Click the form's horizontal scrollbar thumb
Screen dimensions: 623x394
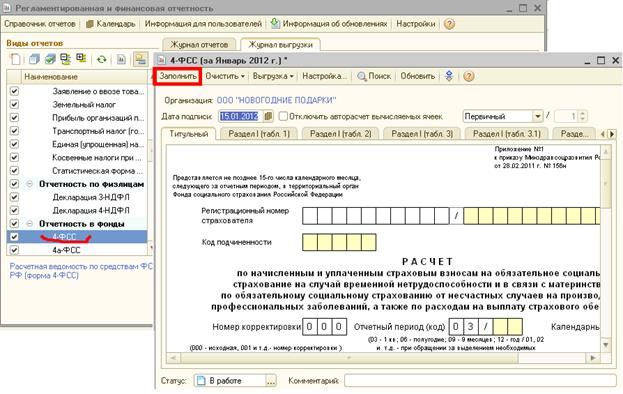point(349,358)
